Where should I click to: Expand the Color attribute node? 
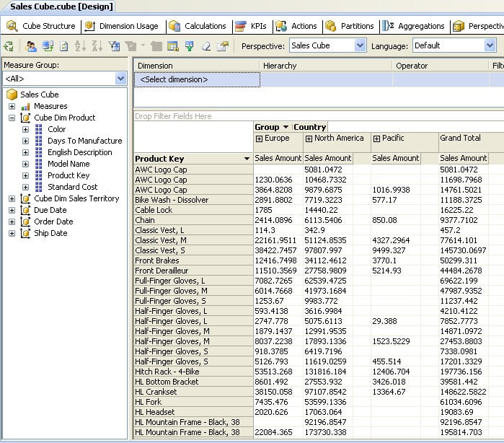tap(25, 130)
